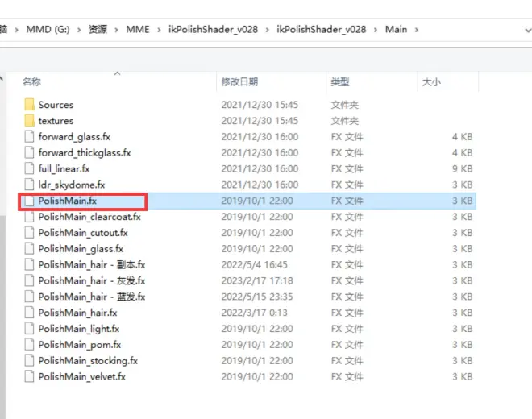This screenshot has height=419, width=532.
Task: Click the 2022/3/17 0:13 modified date
Action: 254,313
